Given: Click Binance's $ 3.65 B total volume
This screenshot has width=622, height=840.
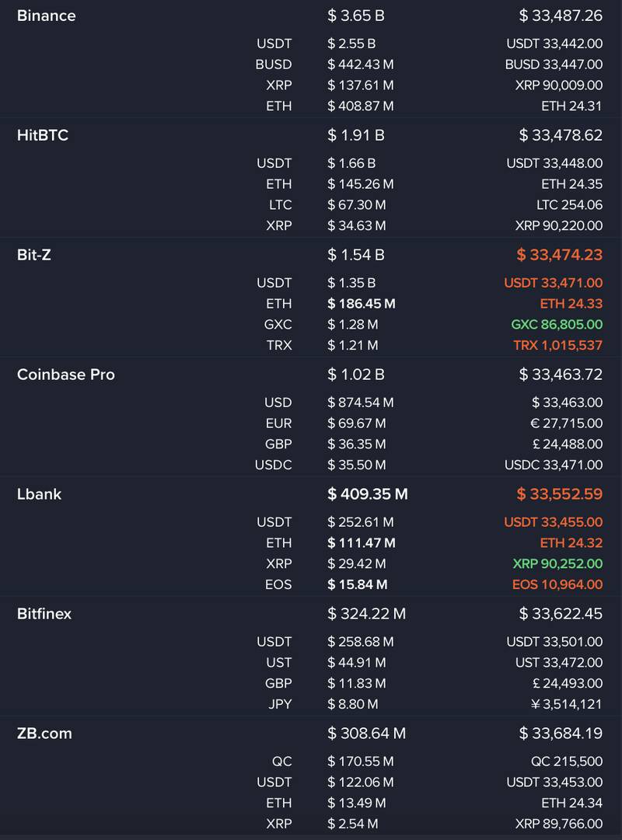Looking at the screenshot, I should (356, 16).
